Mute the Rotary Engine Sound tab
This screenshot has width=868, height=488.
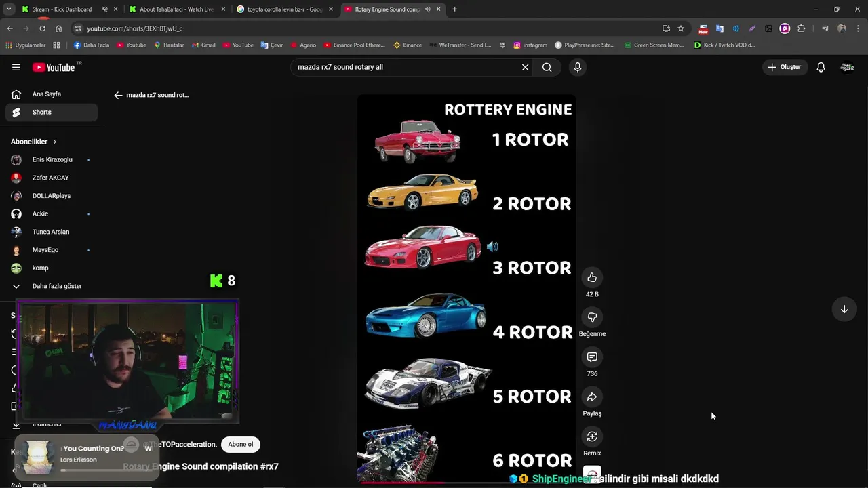click(x=427, y=9)
